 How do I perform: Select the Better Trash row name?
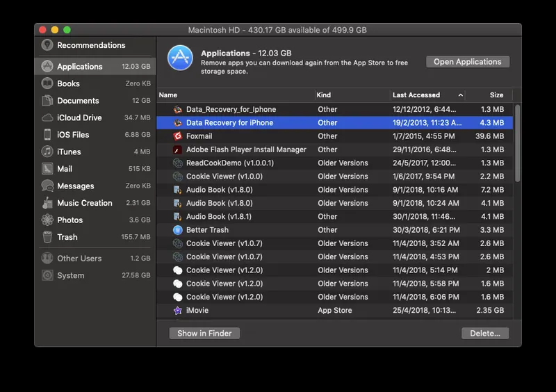207,230
